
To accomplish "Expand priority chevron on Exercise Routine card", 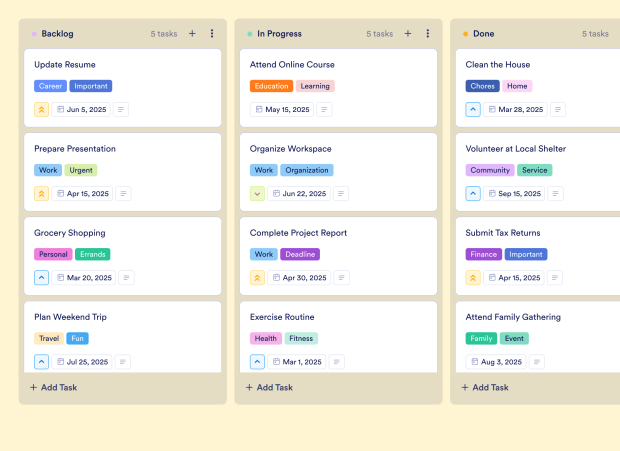I will tap(258, 362).
